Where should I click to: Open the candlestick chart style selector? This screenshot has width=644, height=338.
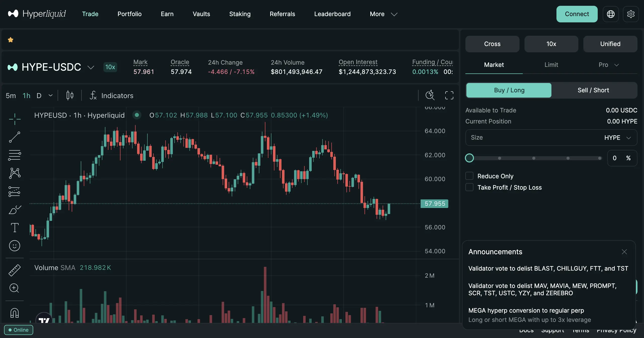[x=70, y=95]
